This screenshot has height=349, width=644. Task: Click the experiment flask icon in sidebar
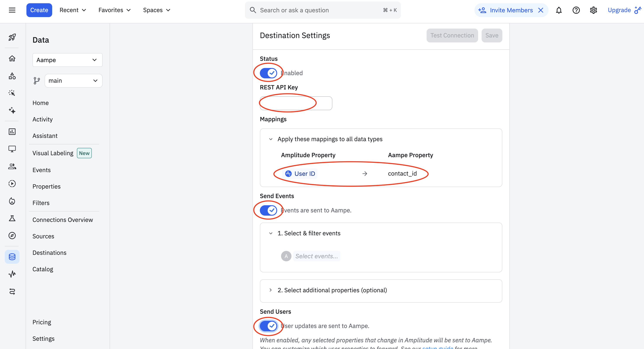tap(12, 218)
